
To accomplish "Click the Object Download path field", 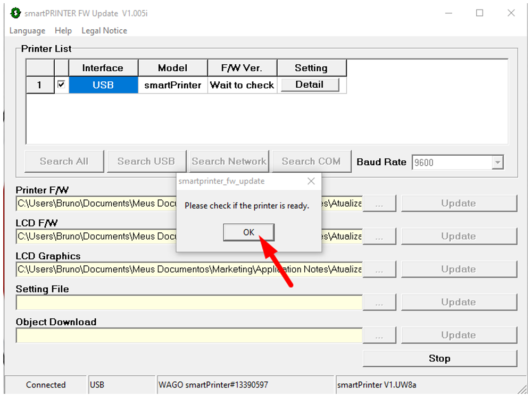I will coord(189,335).
